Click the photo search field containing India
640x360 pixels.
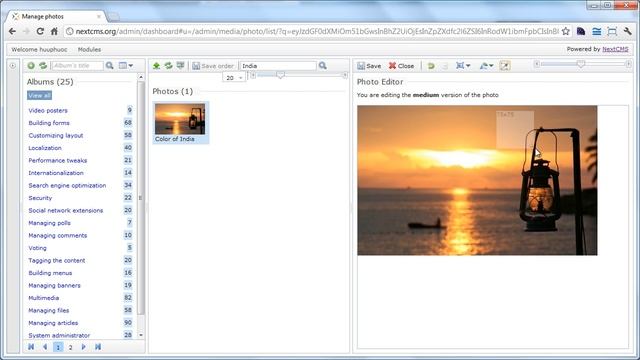[278, 66]
